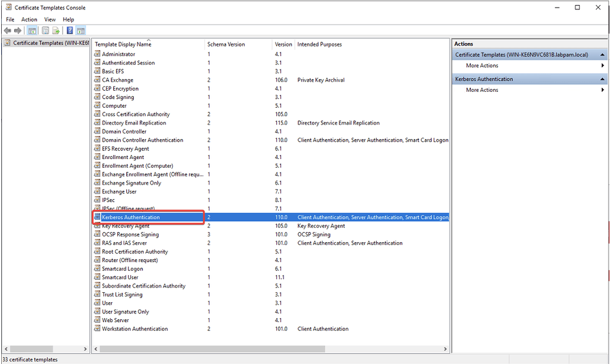Screen dimensions: 610x364
Task: Toggle the Show/Hide Console Tree icon
Action: pos(32,31)
